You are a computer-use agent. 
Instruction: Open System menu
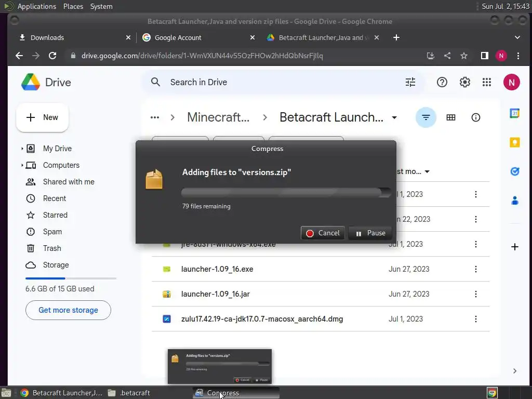coord(101,6)
